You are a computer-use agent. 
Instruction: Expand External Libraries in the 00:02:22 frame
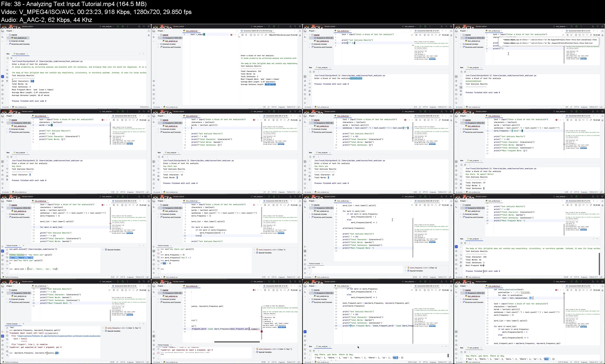click(x=158, y=44)
